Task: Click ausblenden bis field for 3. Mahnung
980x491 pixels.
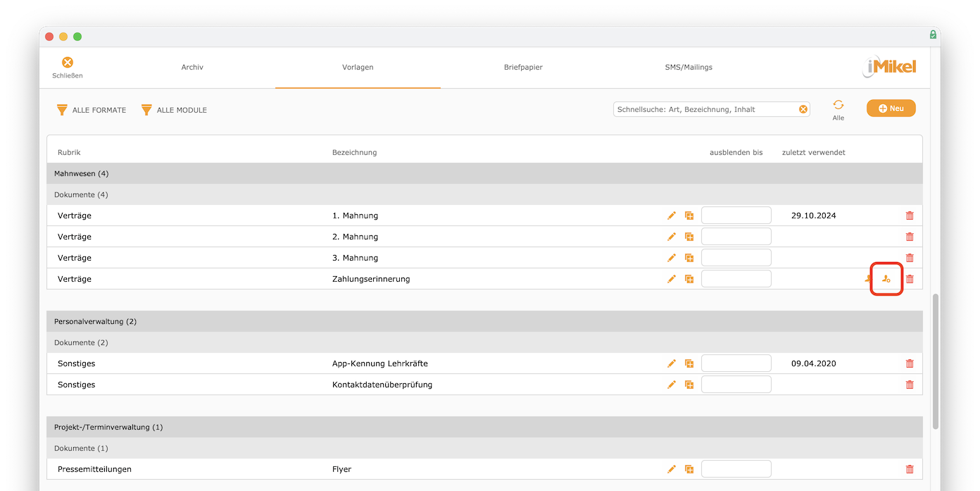Action: [736, 258]
